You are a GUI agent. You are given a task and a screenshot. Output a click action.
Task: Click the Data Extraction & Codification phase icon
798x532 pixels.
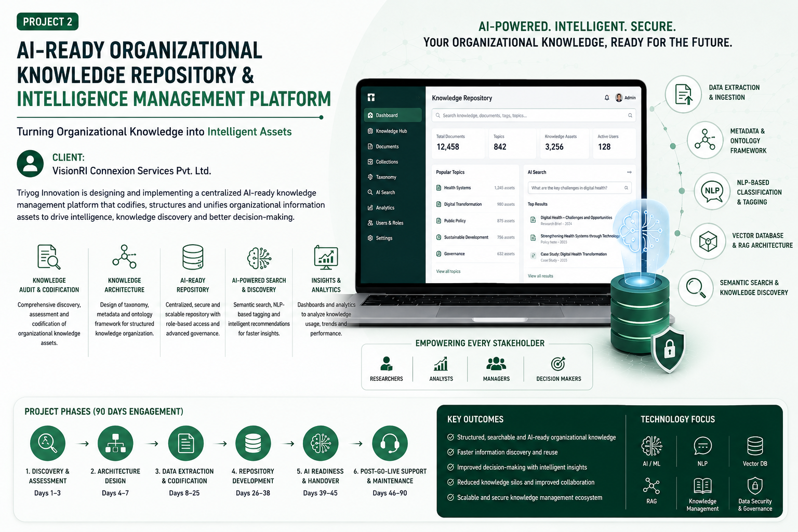186,443
